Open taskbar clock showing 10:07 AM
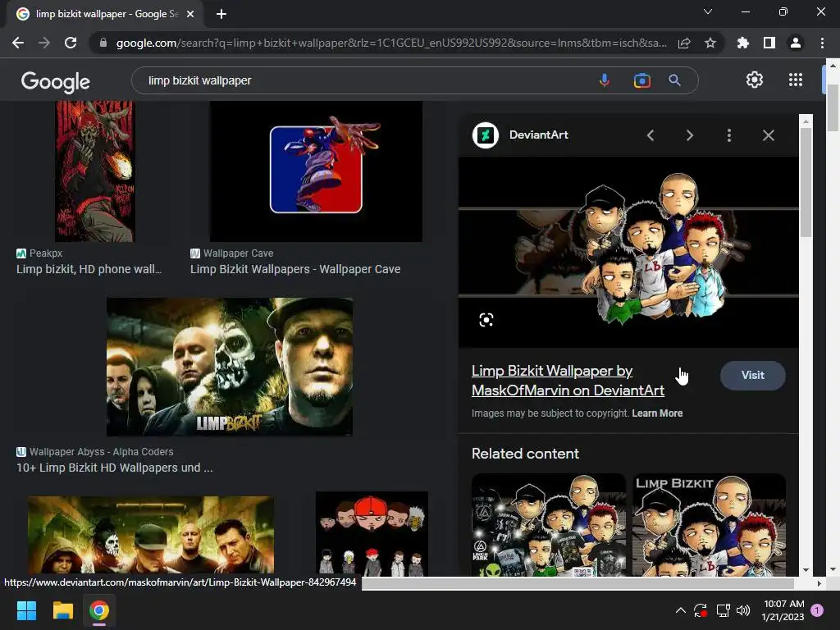This screenshot has height=630, width=840. pos(783,610)
